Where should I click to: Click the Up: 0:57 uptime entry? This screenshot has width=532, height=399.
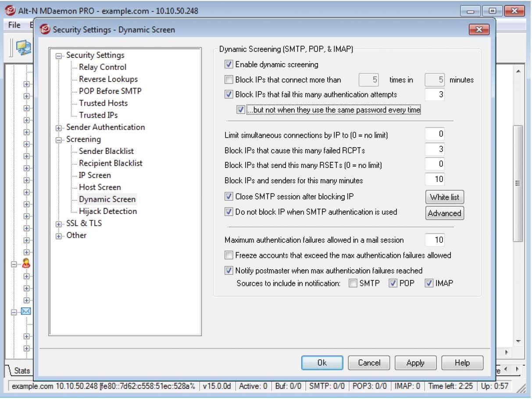tap(495, 386)
